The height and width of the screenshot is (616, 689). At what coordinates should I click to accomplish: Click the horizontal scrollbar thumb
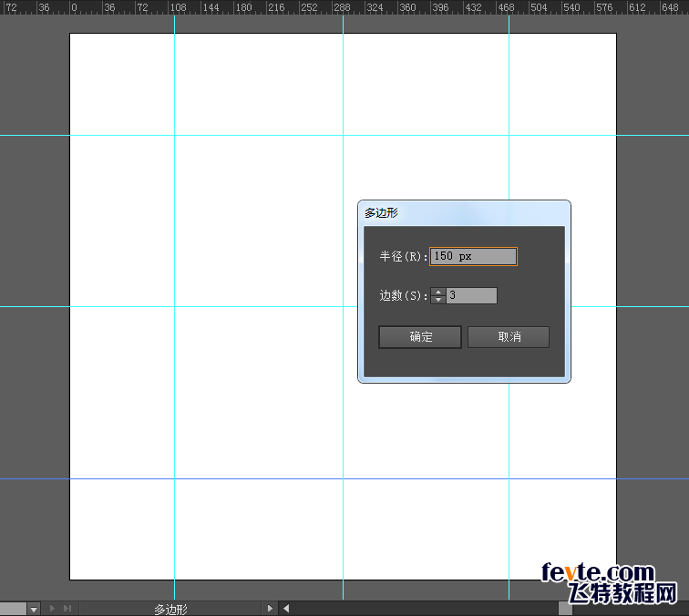pyautogui.click(x=565, y=609)
